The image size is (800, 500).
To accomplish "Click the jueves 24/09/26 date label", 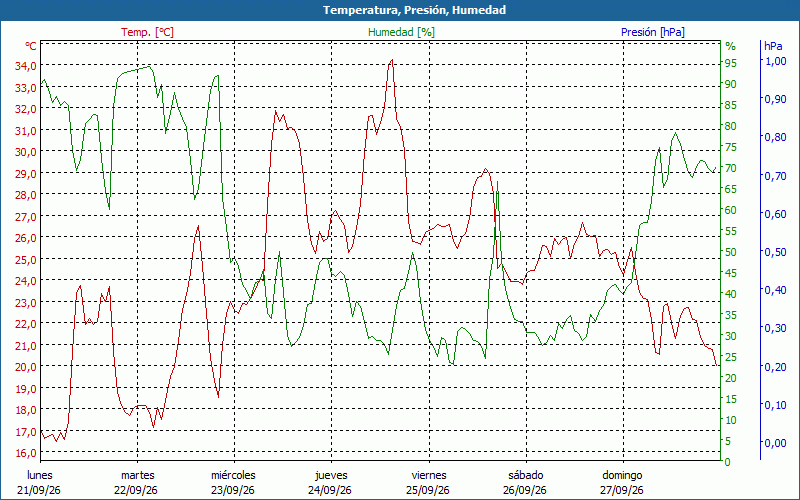I will coord(331,483).
